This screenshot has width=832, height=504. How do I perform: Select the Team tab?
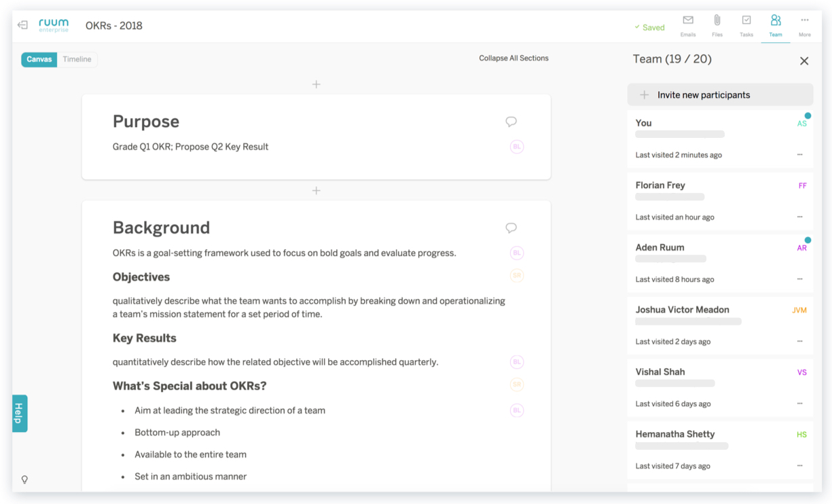click(775, 24)
